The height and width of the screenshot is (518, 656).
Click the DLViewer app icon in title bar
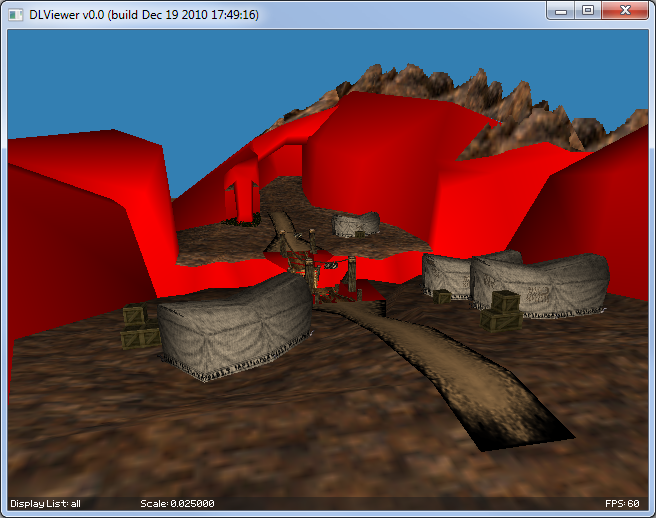pyautogui.click(x=17, y=12)
